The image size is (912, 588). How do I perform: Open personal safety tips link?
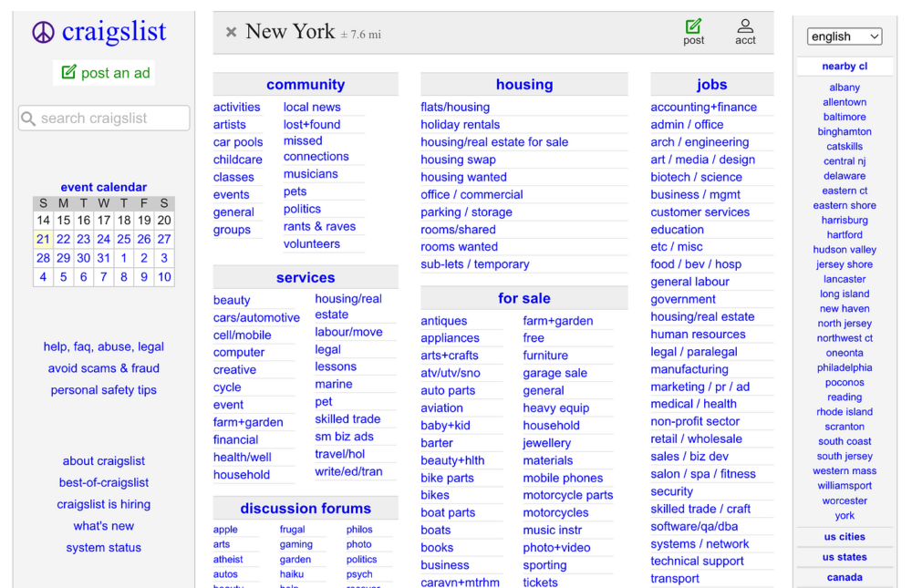[104, 389]
